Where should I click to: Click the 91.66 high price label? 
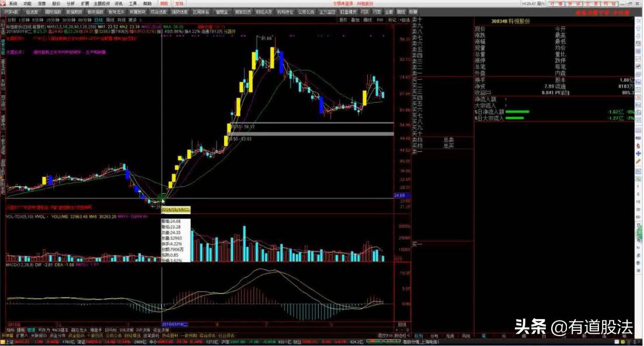266,39
